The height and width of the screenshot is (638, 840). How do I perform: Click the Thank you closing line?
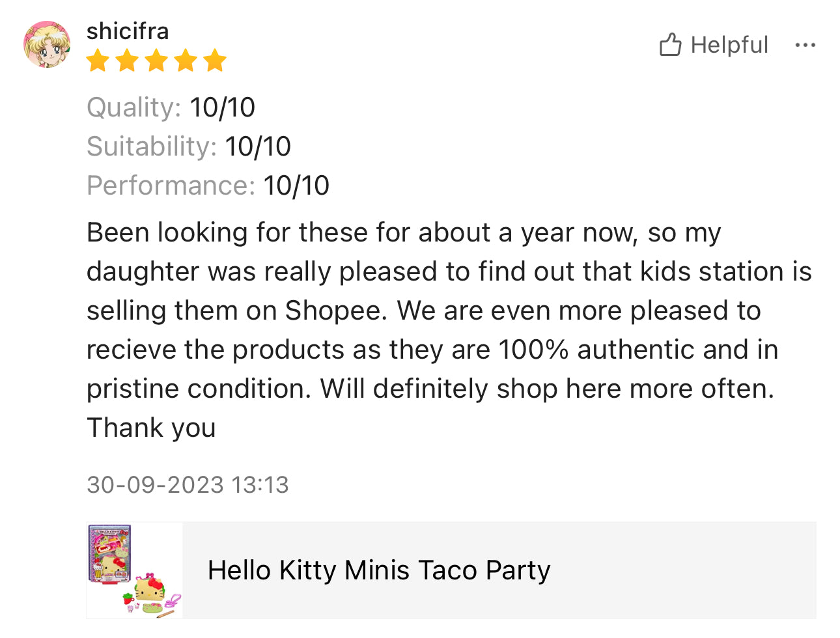(x=151, y=428)
